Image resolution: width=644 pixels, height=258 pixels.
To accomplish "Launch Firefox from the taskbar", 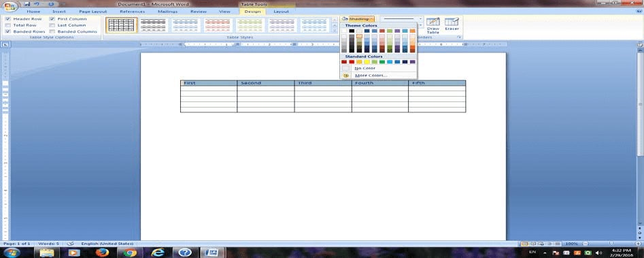I will click(x=101, y=253).
